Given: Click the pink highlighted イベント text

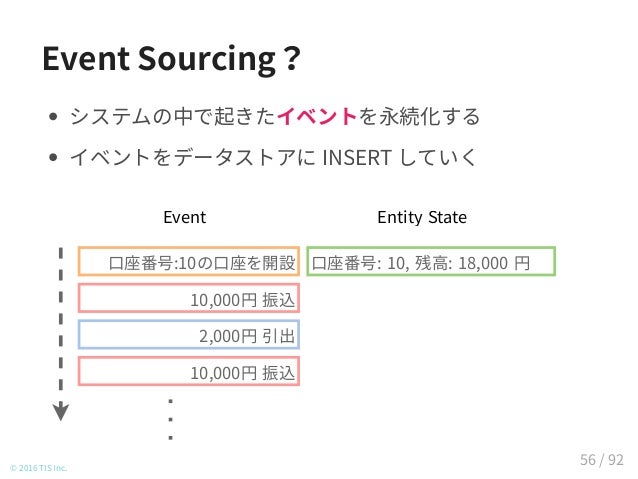Looking at the screenshot, I should click(317, 116).
